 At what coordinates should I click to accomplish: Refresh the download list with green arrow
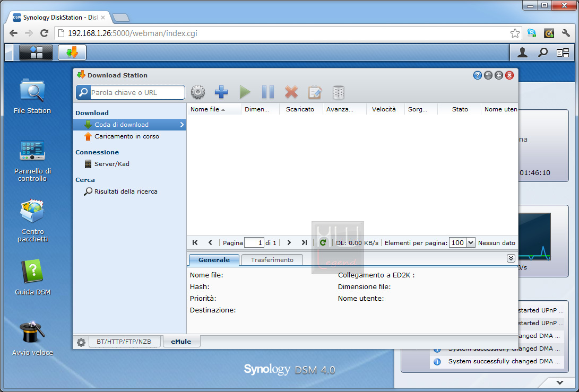tap(323, 242)
